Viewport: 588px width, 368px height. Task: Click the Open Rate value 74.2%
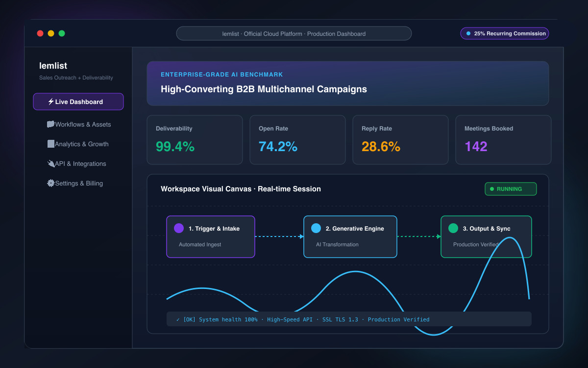pyautogui.click(x=278, y=146)
